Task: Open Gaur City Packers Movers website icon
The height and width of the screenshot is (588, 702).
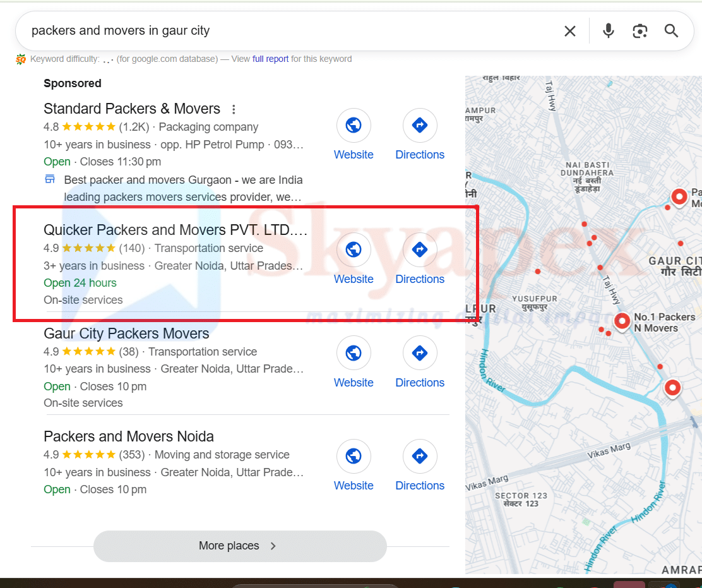Action: coord(354,353)
